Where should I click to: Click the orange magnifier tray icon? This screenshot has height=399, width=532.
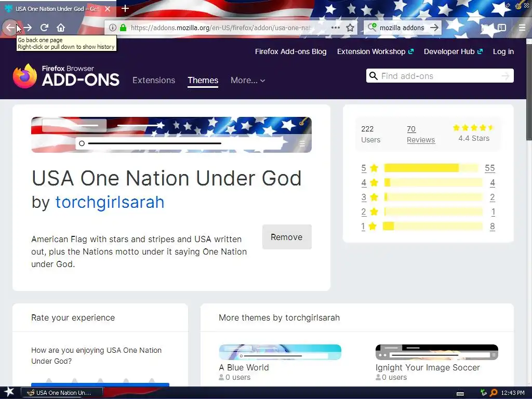pos(494,393)
